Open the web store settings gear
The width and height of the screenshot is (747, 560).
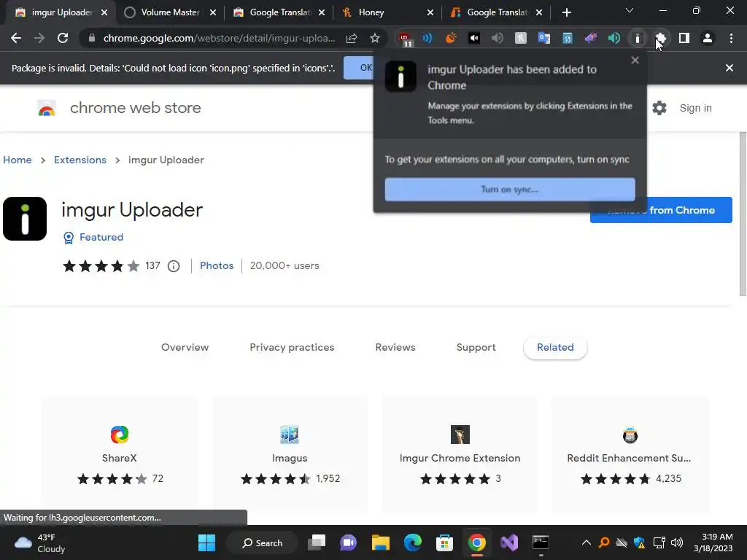coord(659,108)
